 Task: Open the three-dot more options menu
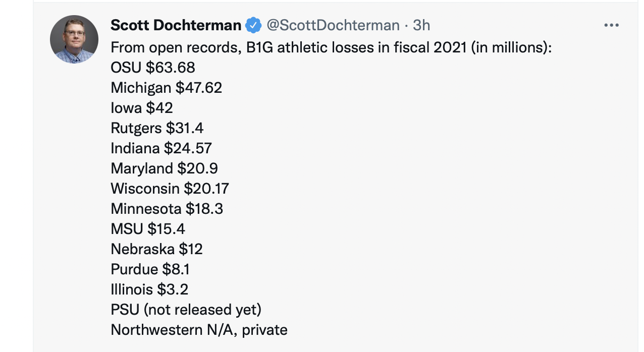coord(611,25)
